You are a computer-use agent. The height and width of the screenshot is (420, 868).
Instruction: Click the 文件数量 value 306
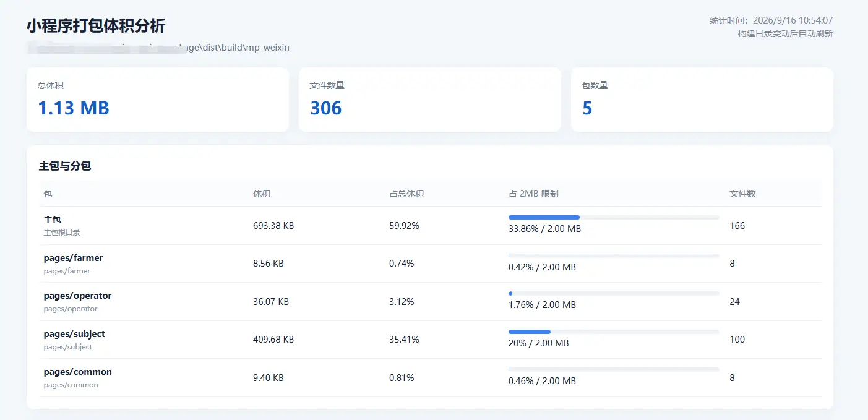[x=326, y=108]
